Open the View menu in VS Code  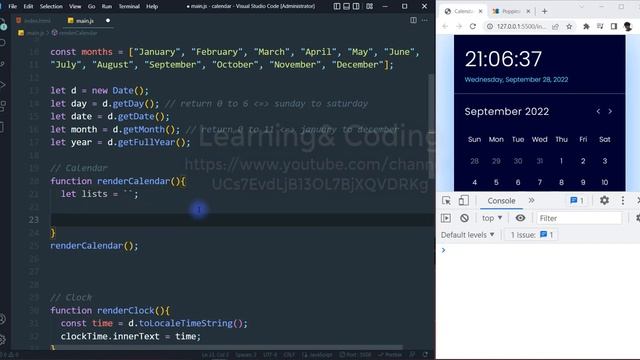coord(75,6)
